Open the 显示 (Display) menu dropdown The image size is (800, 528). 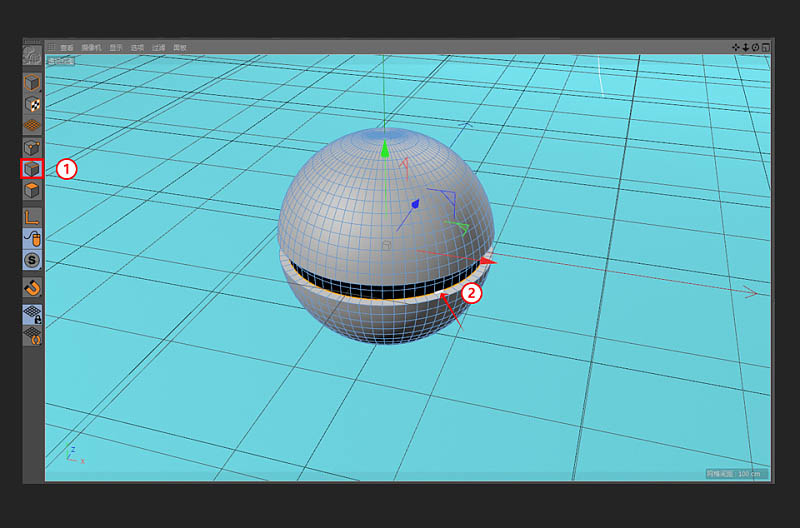pos(116,47)
